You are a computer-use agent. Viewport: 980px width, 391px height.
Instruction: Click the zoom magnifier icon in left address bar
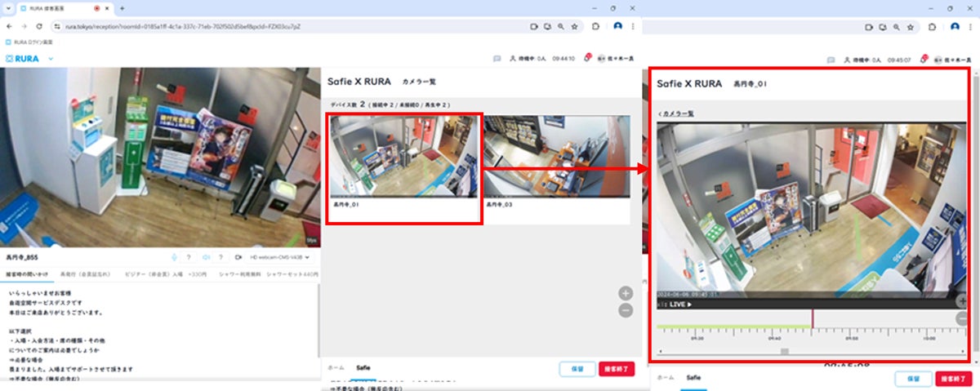pos(560,26)
